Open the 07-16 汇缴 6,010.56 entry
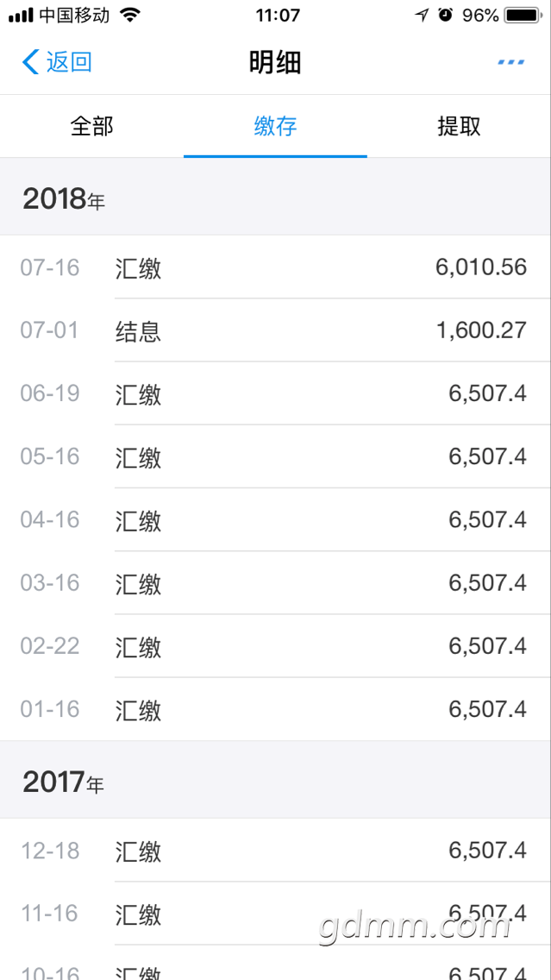 tap(276, 267)
